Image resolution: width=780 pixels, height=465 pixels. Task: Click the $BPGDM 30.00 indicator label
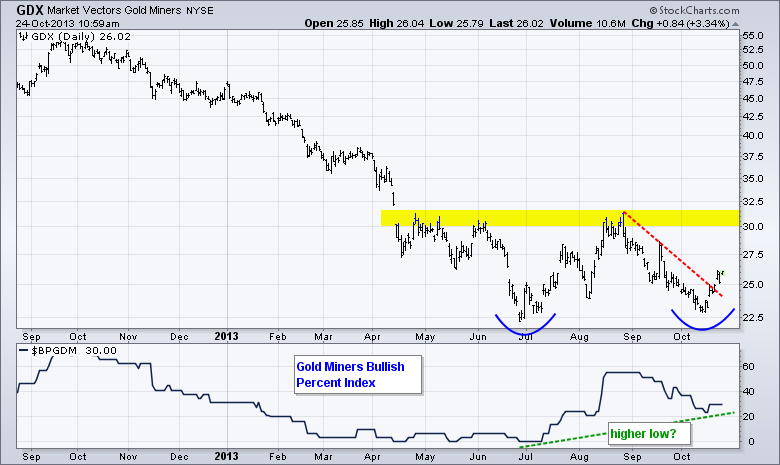[74, 351]
